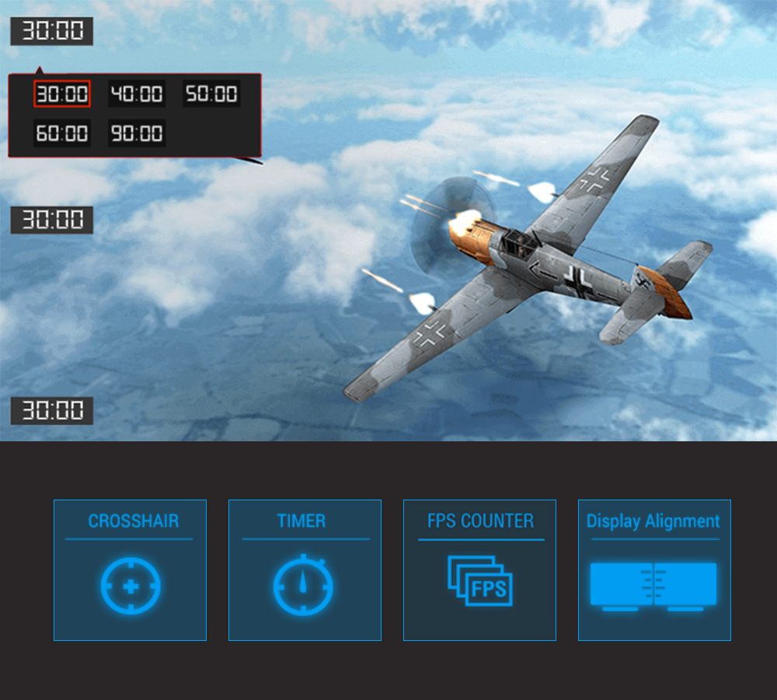This screenshot has height=700, width=777.
Task: Click the 30:00 timer overlay just below the popup
Action: 52,219
